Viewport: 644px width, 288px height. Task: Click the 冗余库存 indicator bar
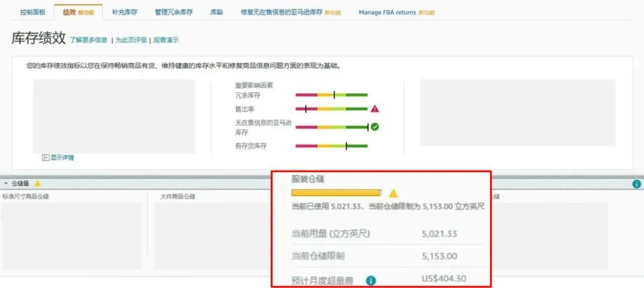(x=332, y=95)
